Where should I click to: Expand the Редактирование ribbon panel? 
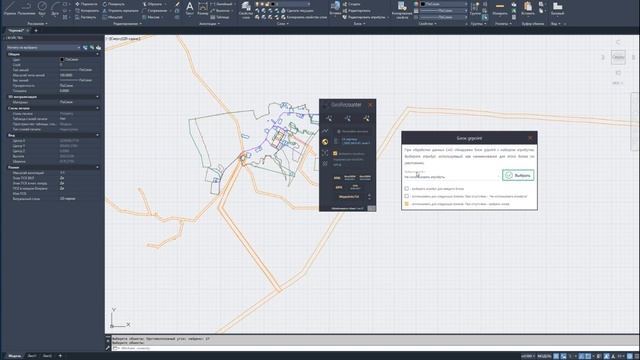(x=127, y=24)
